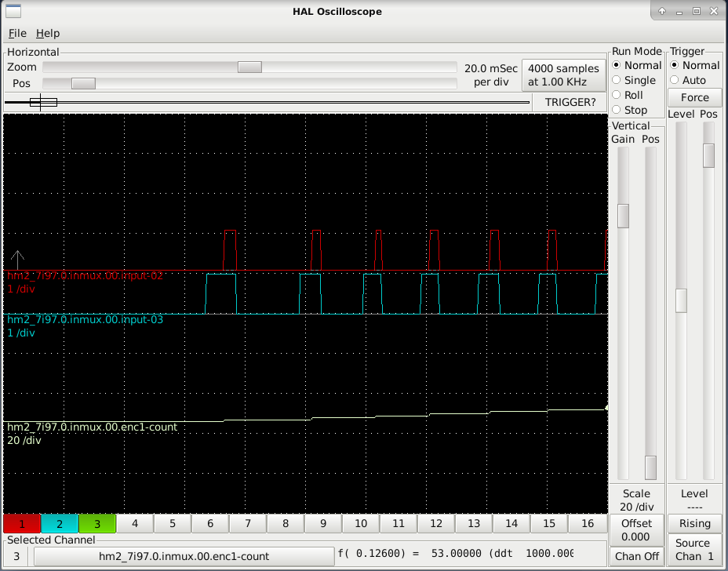
Task: Enable channel 12
Action: (x=436, y=524)
